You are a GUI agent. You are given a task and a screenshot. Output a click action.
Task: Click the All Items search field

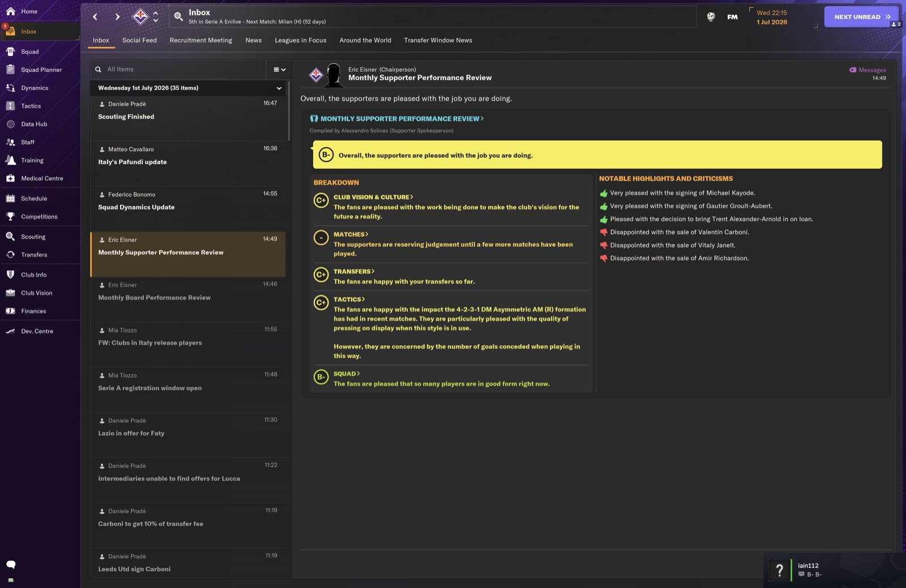[x=178, y=70]
